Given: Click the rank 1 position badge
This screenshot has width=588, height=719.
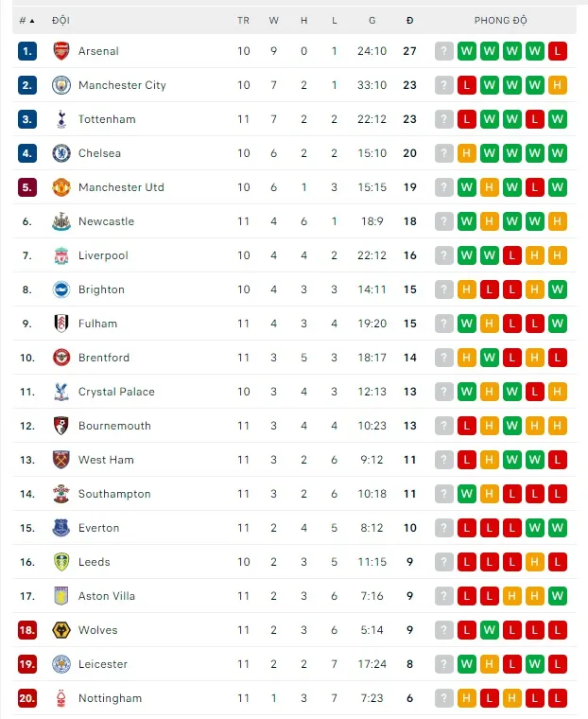Looking at the screenshot, I should coord(27,51).
